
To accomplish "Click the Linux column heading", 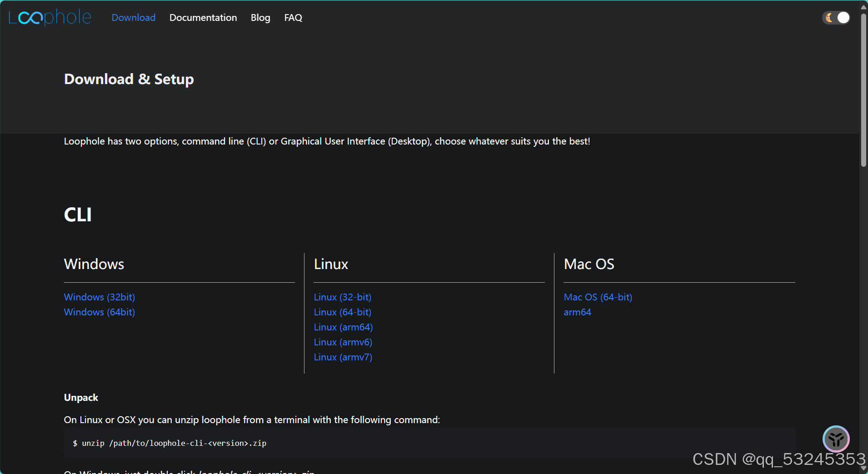I will (331, 264).
